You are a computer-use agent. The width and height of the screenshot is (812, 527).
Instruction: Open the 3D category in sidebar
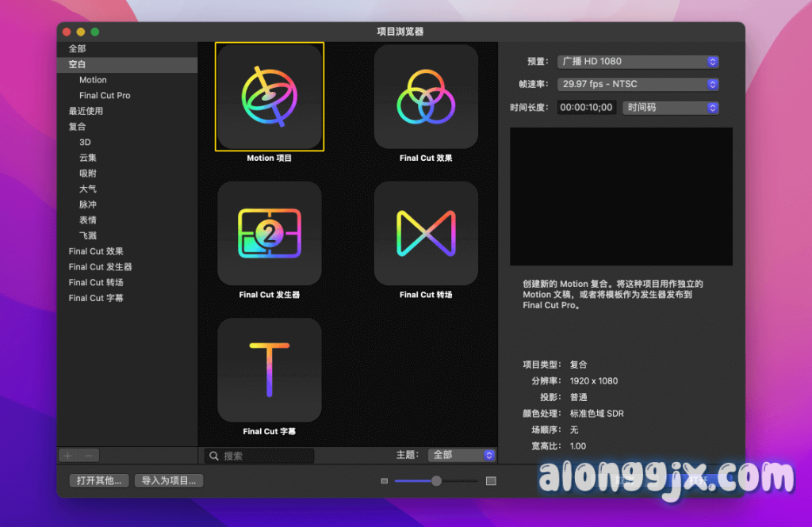85,142
